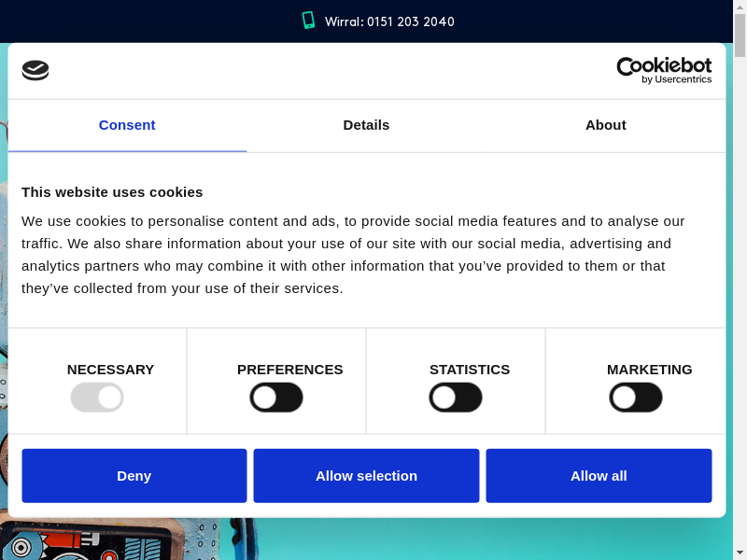Click the round Cookiebot badge icon
The width and height of the screenshot is (747, 560).
tap(35, 71)
